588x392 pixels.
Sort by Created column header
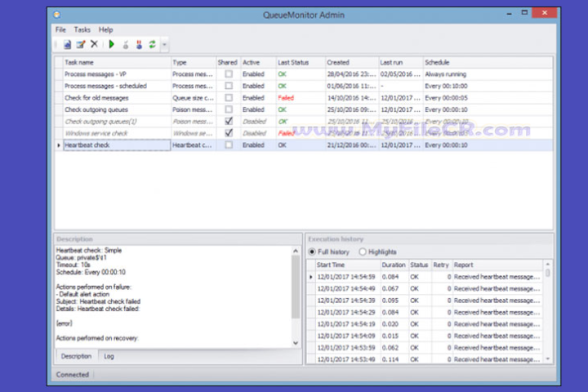[352, 62]
